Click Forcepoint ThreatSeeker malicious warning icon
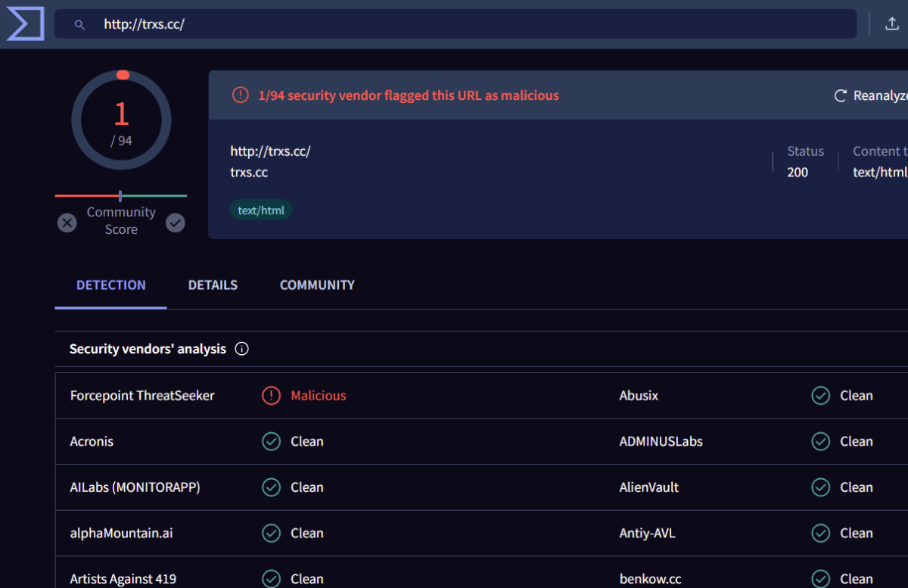Viewport: 908px width, 588px height. tap(271, 396)
